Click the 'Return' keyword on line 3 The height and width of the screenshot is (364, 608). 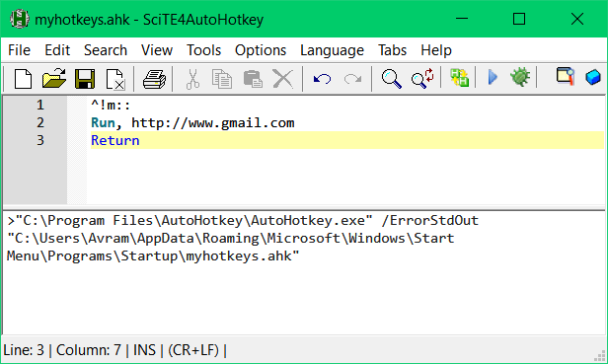[115, 140]
